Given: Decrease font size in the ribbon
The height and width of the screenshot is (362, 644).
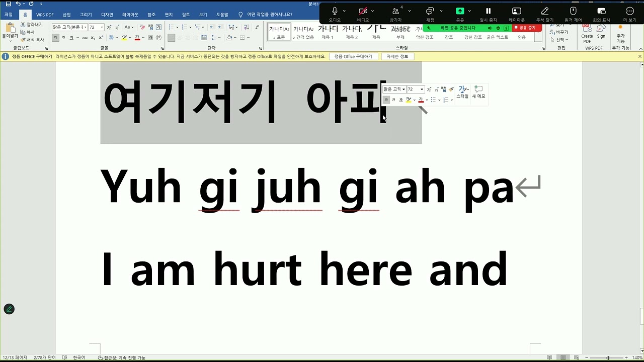Looking at the screenshot, I should click(117, 27).
